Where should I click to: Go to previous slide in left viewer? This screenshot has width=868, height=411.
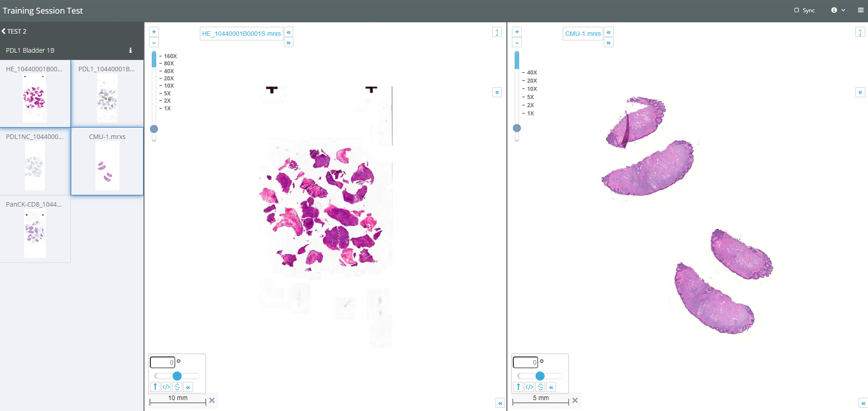click(288, 32)
